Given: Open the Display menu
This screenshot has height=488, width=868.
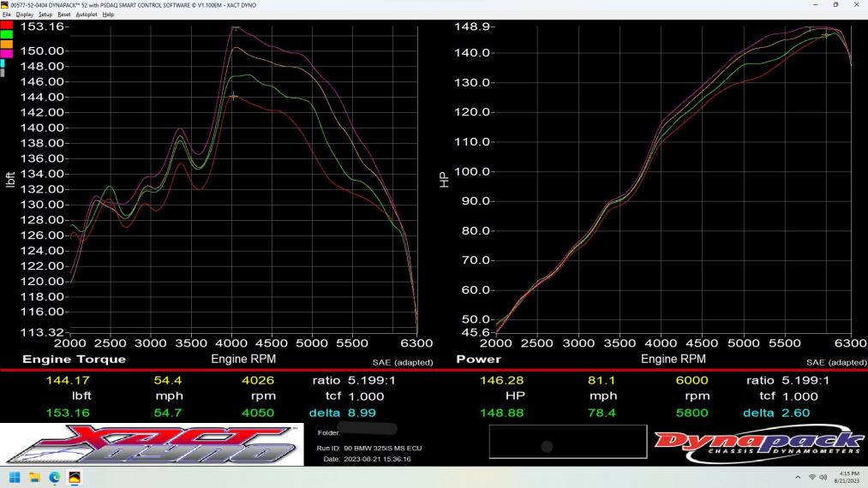Looking at the screenshot, I should pos(24,15).
